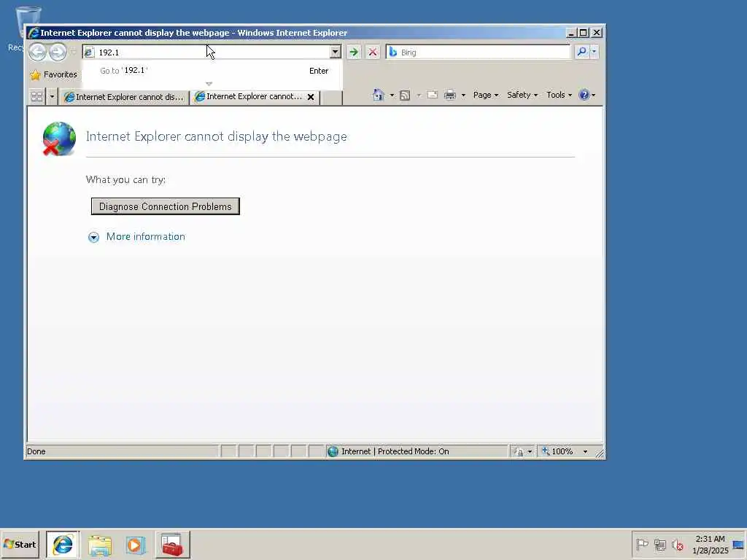Screen dimensions: 747x560
Task: Open the tab list dropdown arrow
Action: tap(52, 97)
